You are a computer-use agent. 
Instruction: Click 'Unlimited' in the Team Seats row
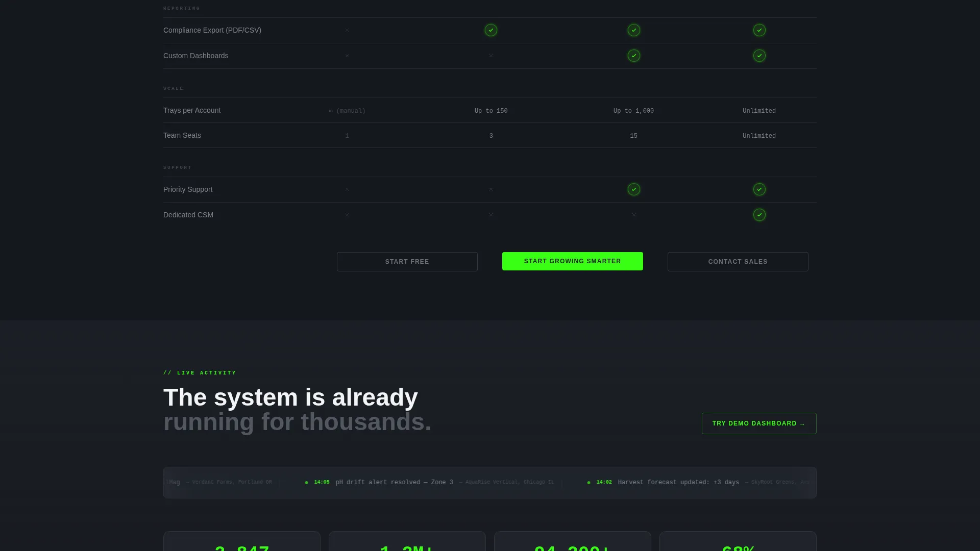pyautogui.click(x=759, y=136)
